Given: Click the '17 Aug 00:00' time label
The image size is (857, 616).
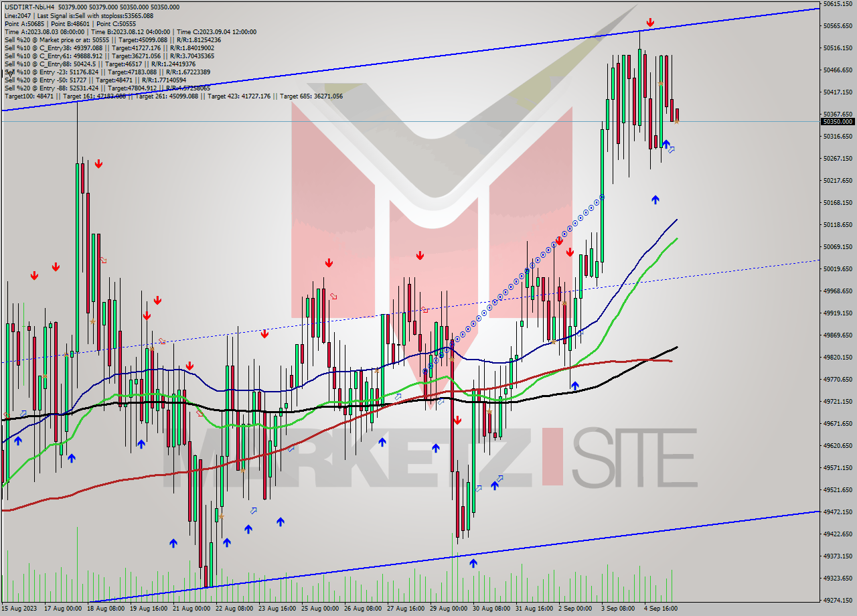Looking at the screenshot, I should pos(63,609).
